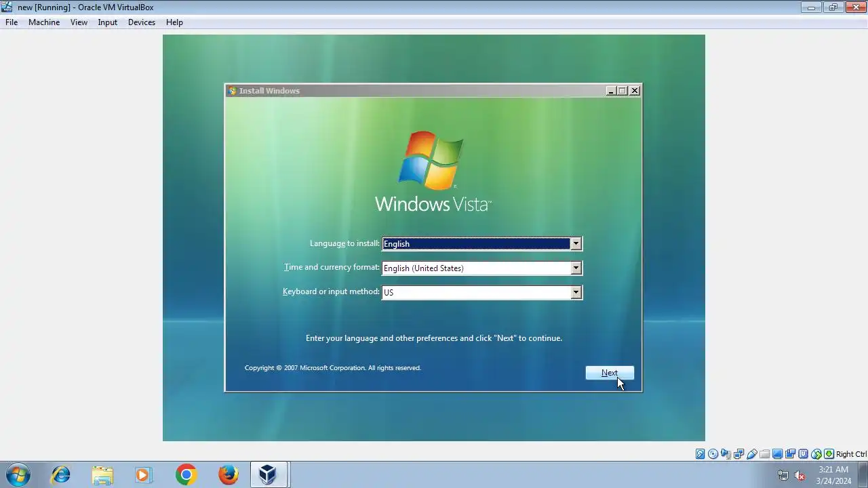
Task: Click the muted volume tray icon
Action: [x=800, y=475]
